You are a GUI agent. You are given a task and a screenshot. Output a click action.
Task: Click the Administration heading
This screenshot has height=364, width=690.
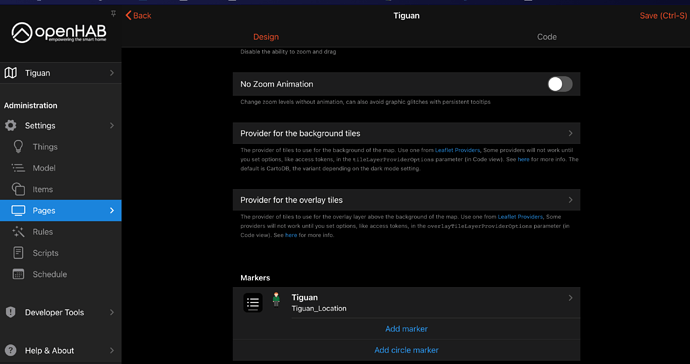(x=31, y=105)
